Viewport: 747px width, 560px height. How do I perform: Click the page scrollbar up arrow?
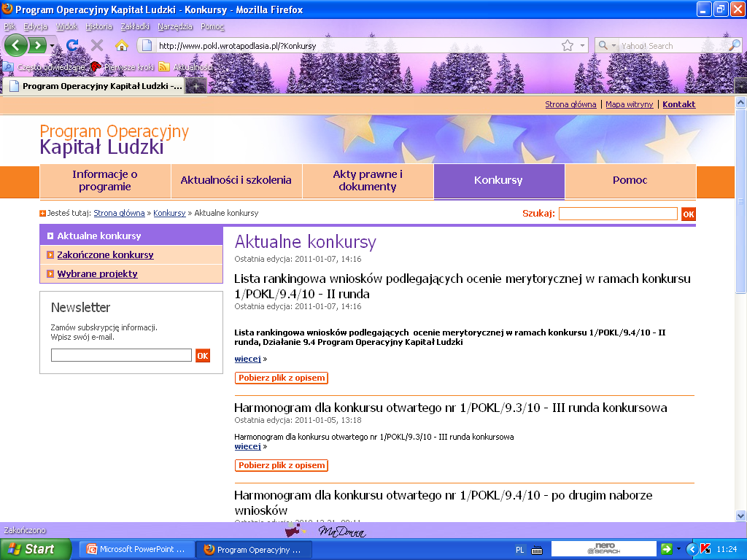click(740, 102)
